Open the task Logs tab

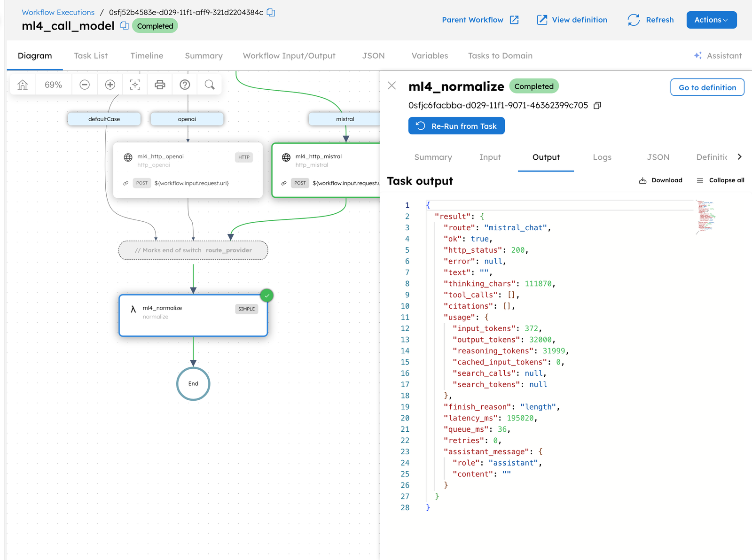pyautogui.click(x=602, y=157)
